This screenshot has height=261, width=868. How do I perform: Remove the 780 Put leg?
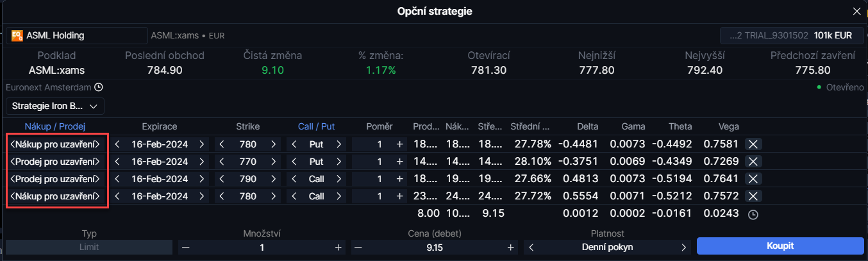click(753, 144)
